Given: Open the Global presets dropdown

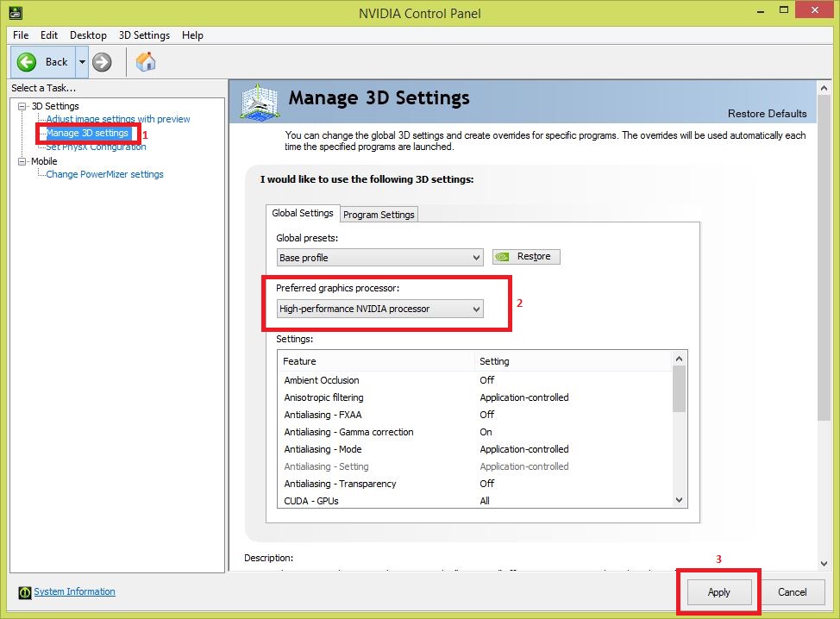Looking at the screenshot, I should click(x=476, y=256).
